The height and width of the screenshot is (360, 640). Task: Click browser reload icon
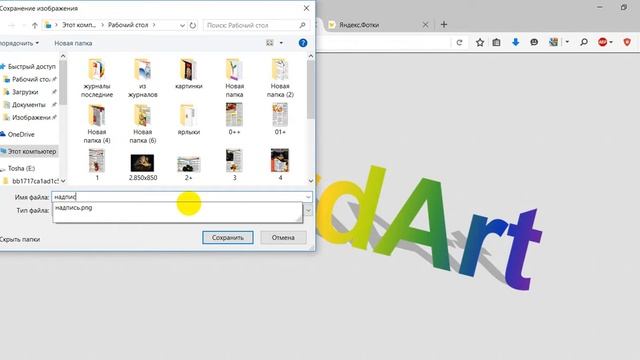[459, 42]
